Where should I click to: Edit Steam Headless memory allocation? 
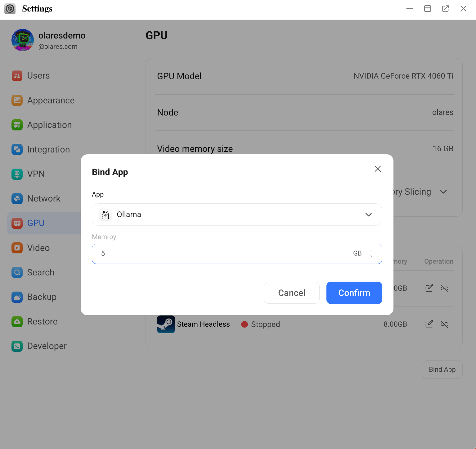point(429,324)
